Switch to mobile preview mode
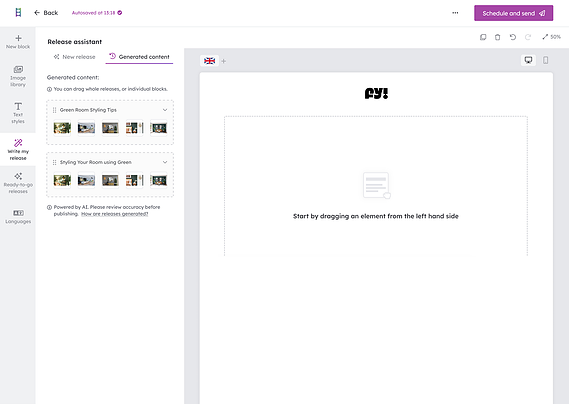This screenshot has height=404, width=569. click(x=545, y=60)
